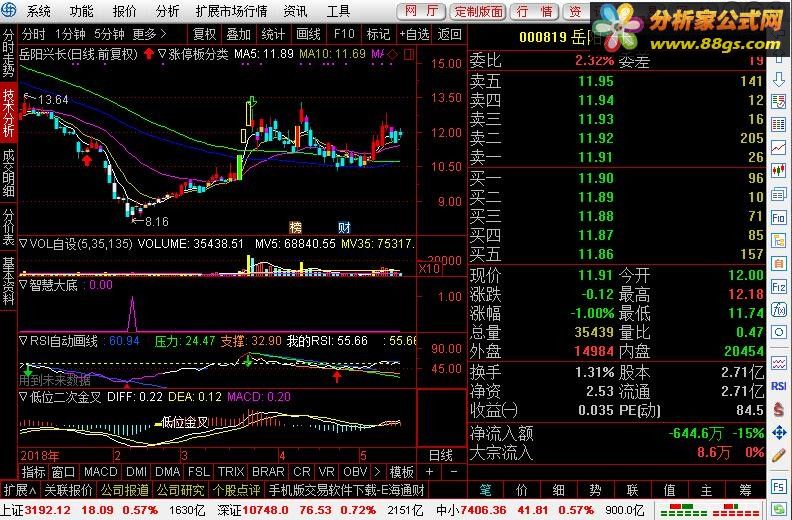792x520 pixels.
Task: Expand the 涨停板分类 indicator dropdown triangle
Action: coord(162,54)
